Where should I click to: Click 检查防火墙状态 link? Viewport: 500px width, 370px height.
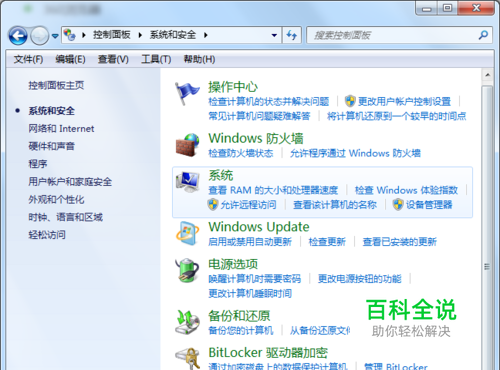point(241,153)
